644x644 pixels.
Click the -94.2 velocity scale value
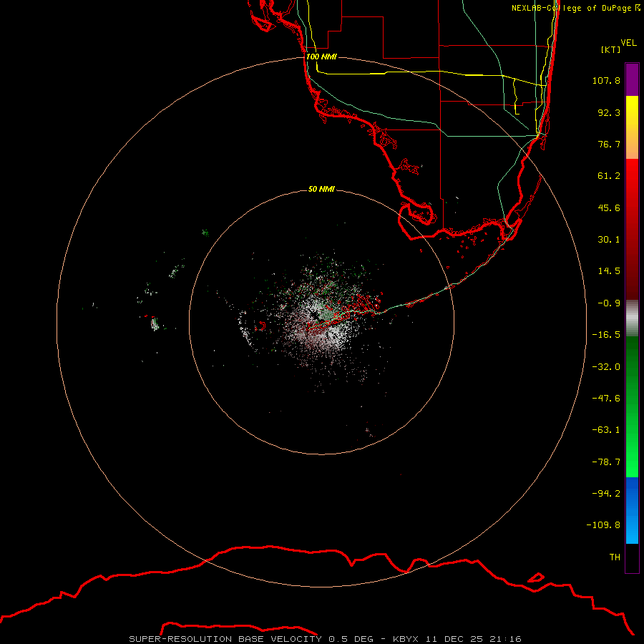(x=606, y=493)
